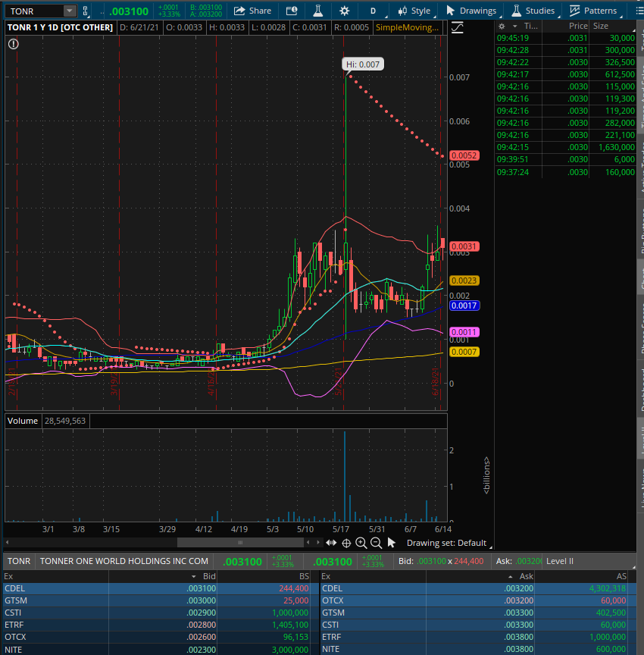Image resolution: width=644 pixels, height=655 pixels.
Task: Click the Price column header in Time and Sales
Action: [578, 26]
